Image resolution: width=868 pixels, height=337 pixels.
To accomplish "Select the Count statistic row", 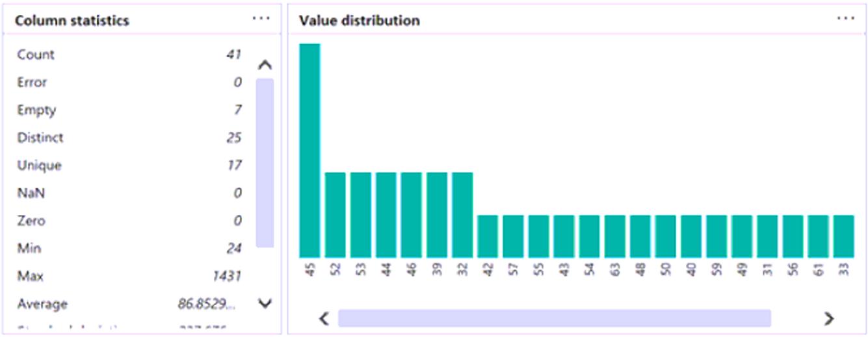I will pos(129,55).
